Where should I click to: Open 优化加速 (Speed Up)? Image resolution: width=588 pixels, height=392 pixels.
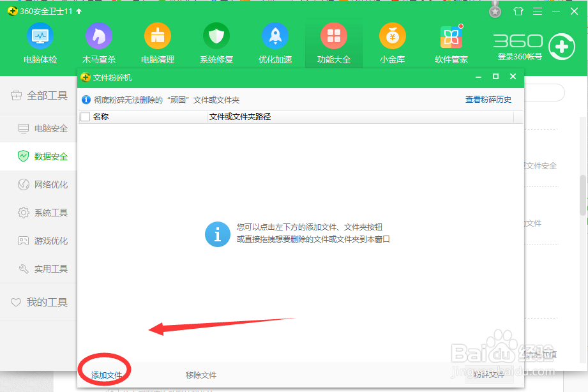tap(275, 43)
